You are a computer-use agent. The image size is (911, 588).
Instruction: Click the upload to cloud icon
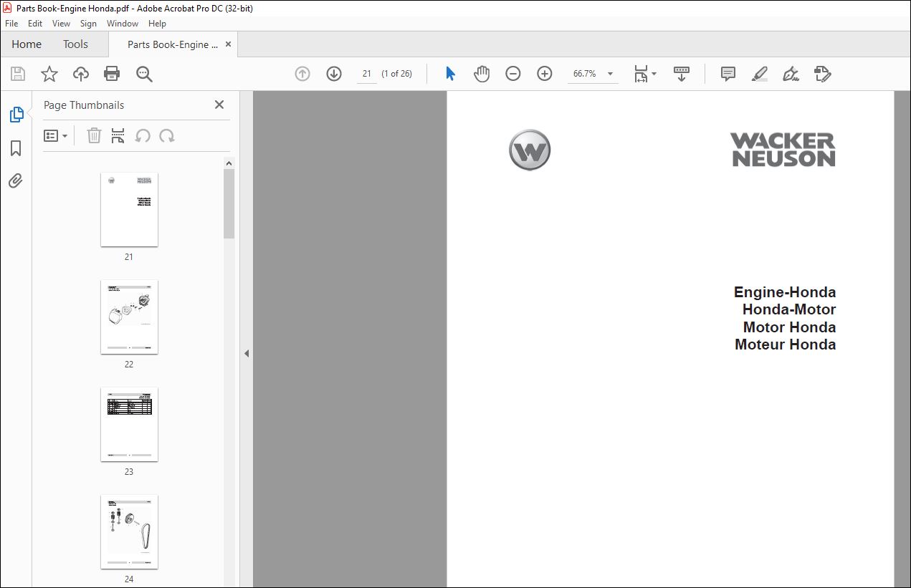coord(81,74)
